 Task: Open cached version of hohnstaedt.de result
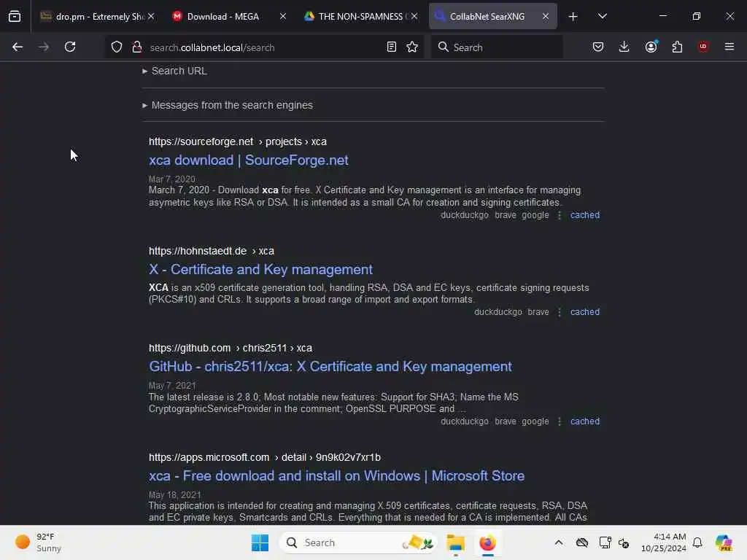click(x=585, y=312)
